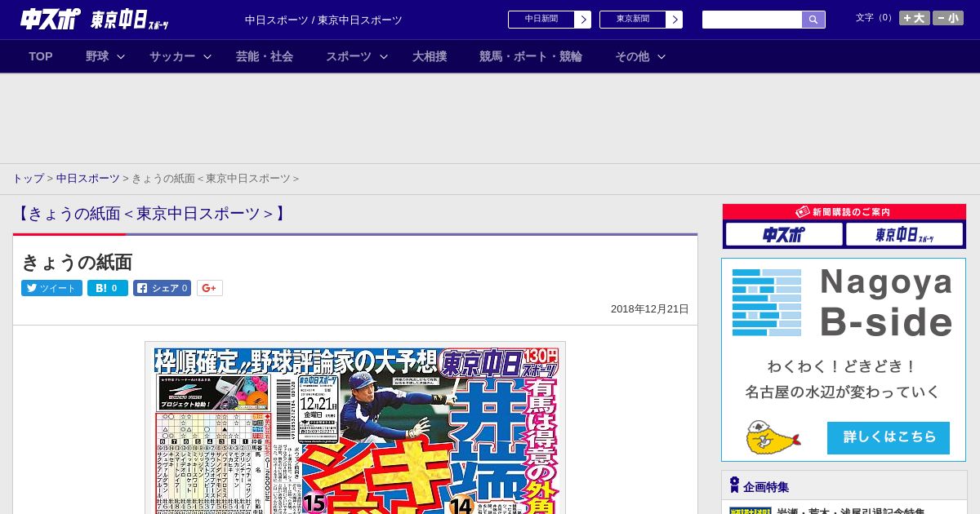Open today's newspaper front page image
The height and width of the screenshot is (514, 980).
click(x=355, y=428)
